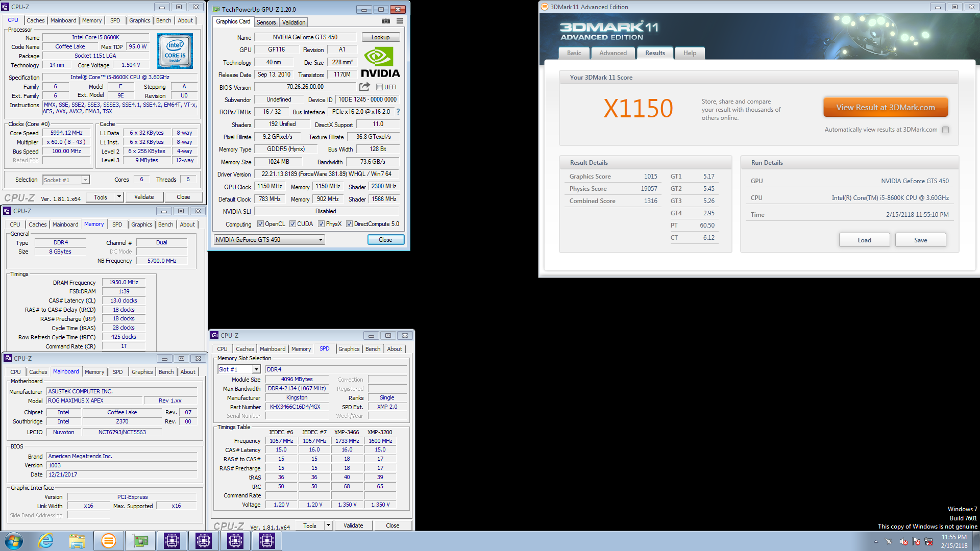Click the jet plane tray icon
The image size is (980, 551).
(x=889, y=541)
